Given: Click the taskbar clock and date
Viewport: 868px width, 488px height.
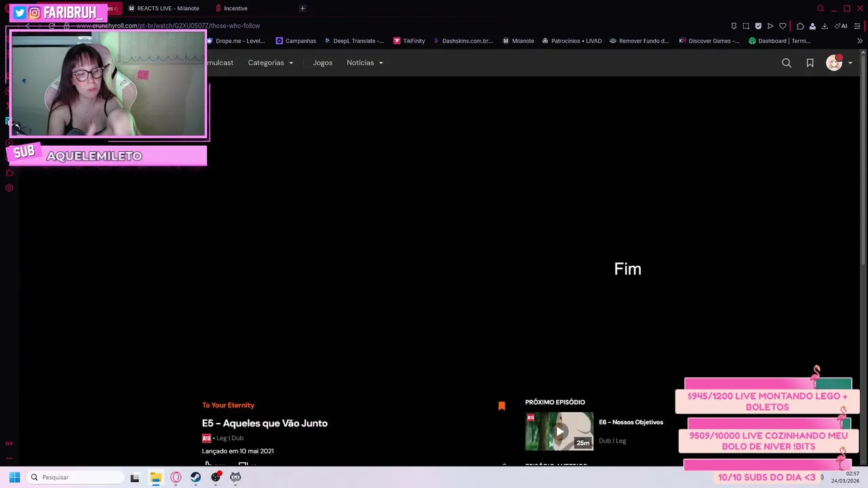Looking at the screenshot, I should pyautogui.click(x=846, y=477).
